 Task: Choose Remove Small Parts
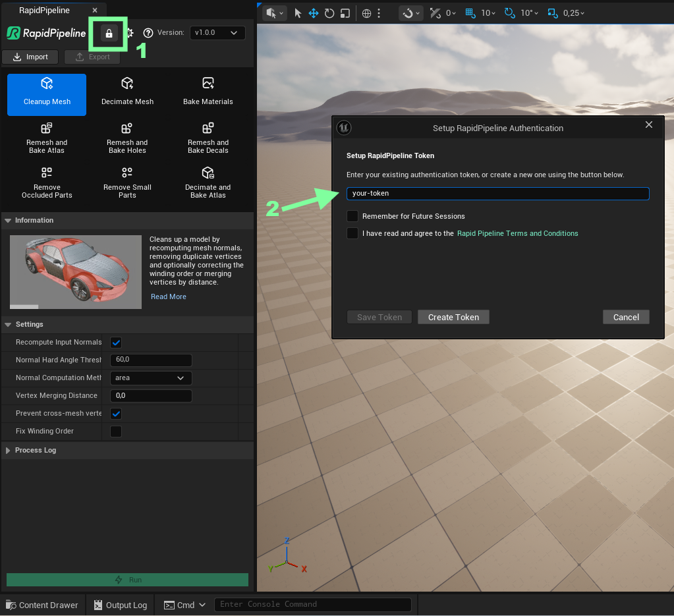127,183
